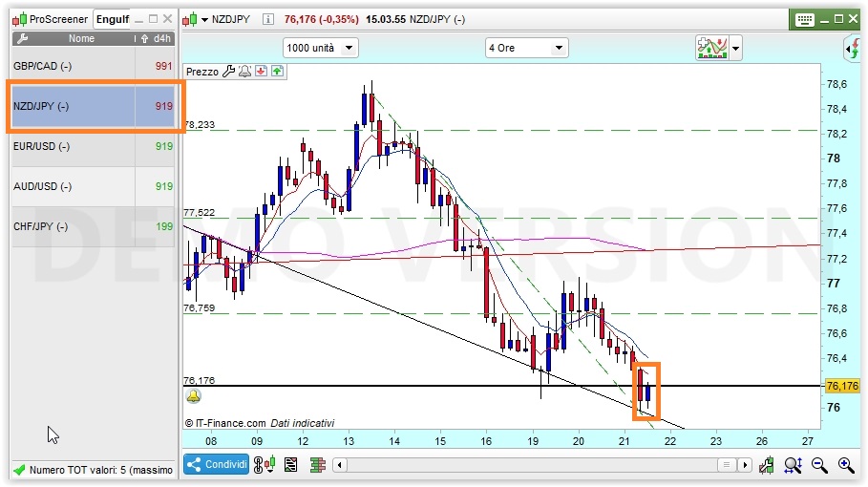Click the green up arrow on Prezzo panel
Image resolution: width=868 pixels, height=487 pixels.
coord(277,71)
